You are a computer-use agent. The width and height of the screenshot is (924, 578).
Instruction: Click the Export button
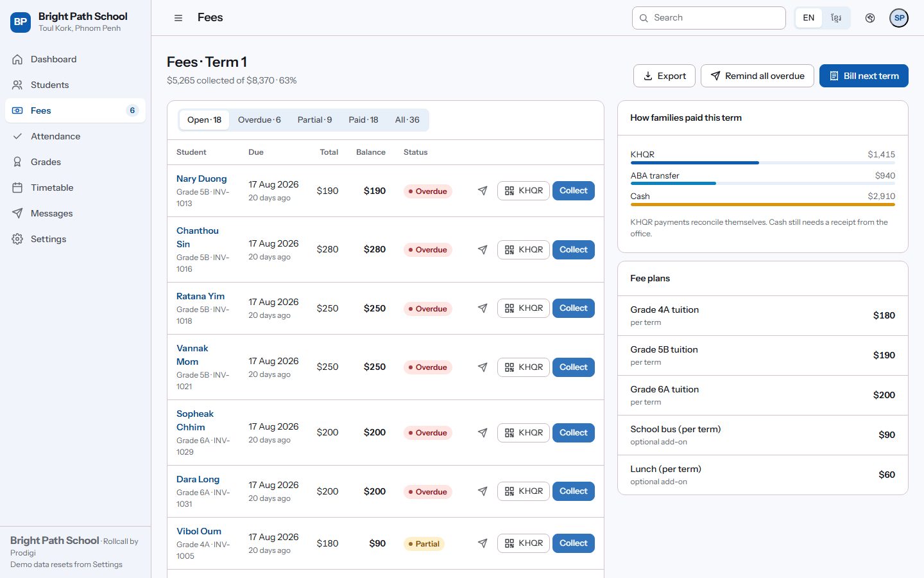664,76
